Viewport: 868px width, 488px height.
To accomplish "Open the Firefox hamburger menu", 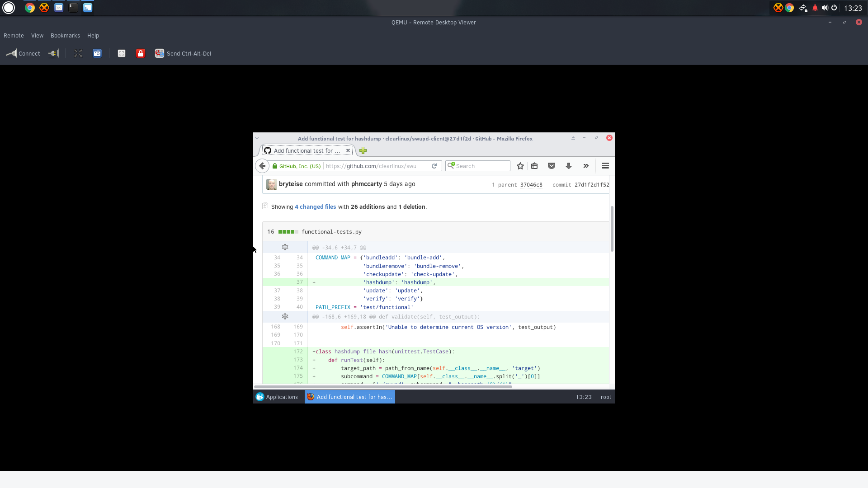I will (605, 166).
